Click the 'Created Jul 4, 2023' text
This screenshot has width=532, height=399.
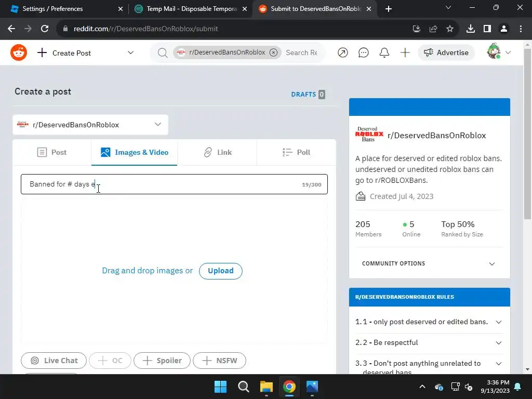coord(402,196)
